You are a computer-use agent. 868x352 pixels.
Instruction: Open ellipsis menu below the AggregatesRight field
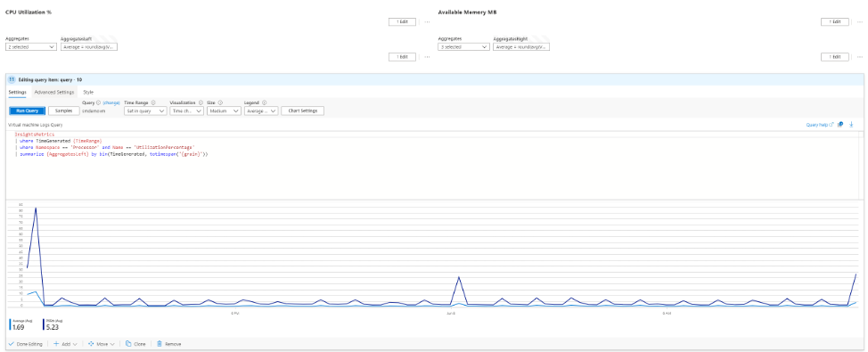pyautogui.click(x=859, y=57)
